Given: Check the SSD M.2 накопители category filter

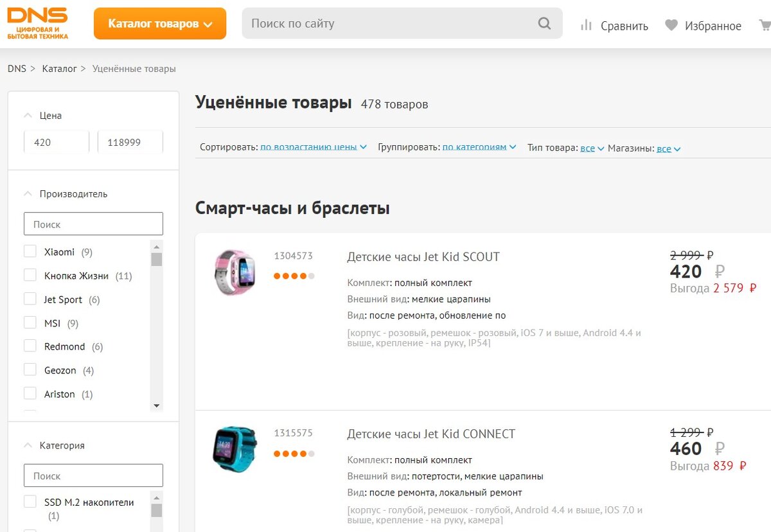Looking at the screenshot, I should pyautogui.click(x=30, y=501).
